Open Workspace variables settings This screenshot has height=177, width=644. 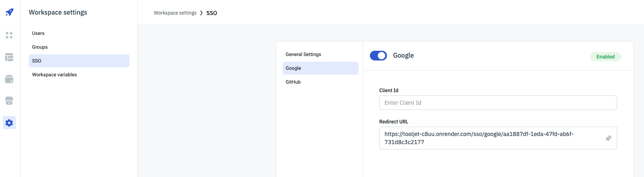coord(54,75)
